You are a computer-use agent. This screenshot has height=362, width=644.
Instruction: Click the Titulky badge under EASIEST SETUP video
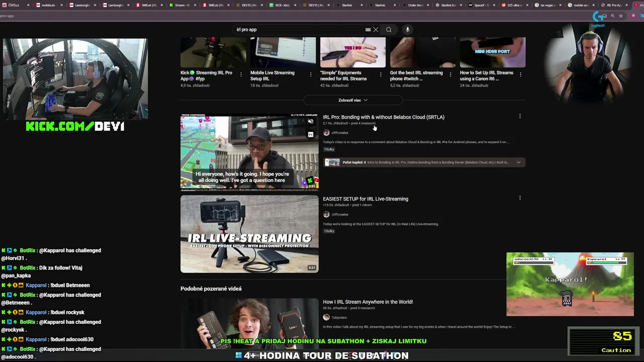pos(329,231)
